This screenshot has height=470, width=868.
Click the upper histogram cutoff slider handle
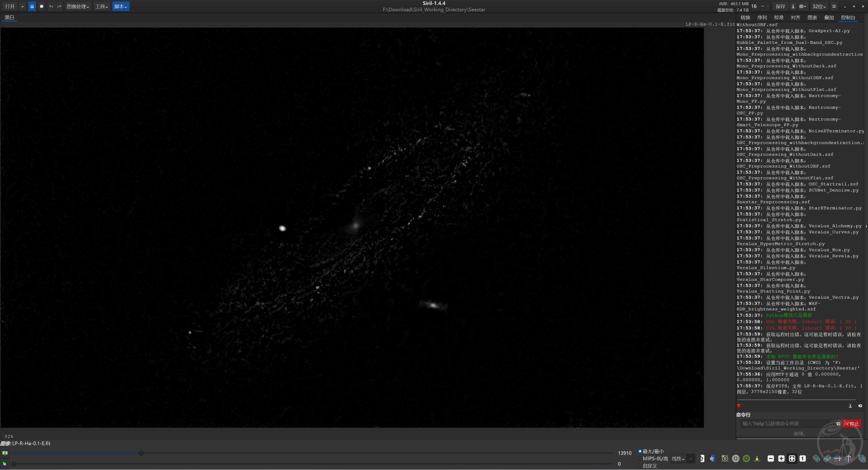(x=141, y=453)
